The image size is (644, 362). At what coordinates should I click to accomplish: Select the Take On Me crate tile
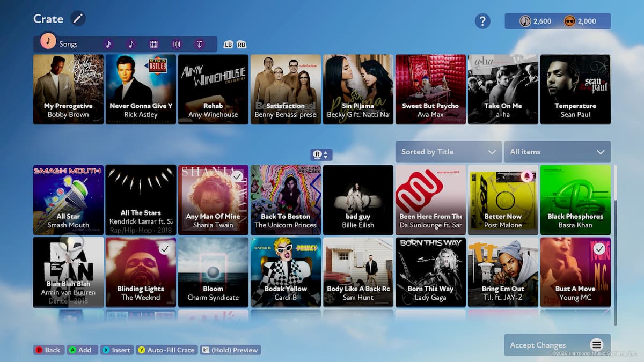(x=503, y=89)
